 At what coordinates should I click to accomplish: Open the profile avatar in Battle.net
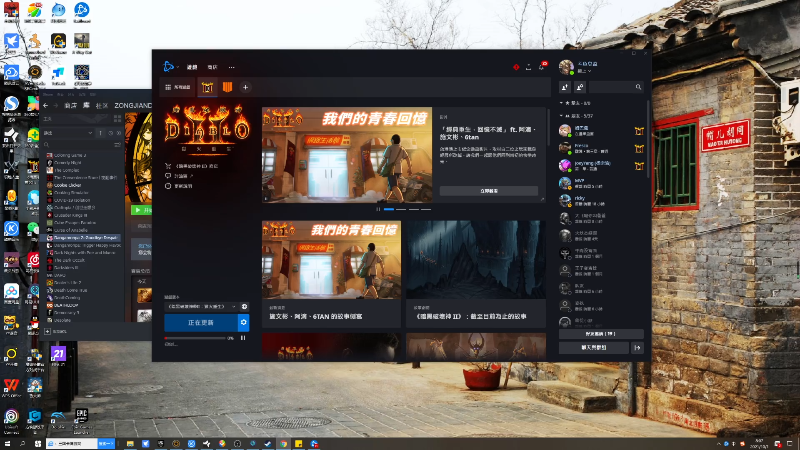pyautogui.click(x=566, y=67)
